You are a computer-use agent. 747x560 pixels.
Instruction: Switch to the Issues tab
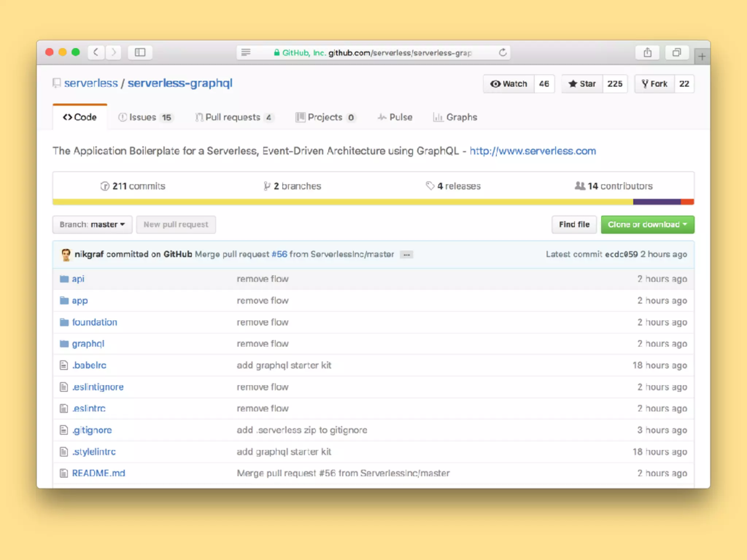[145, 117]
